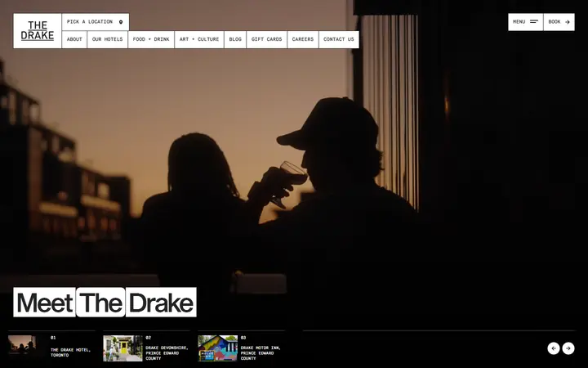The width and height of the screenshot is (588, 368).
Task: Click the Book arrow icon
Action: (568, 22)
